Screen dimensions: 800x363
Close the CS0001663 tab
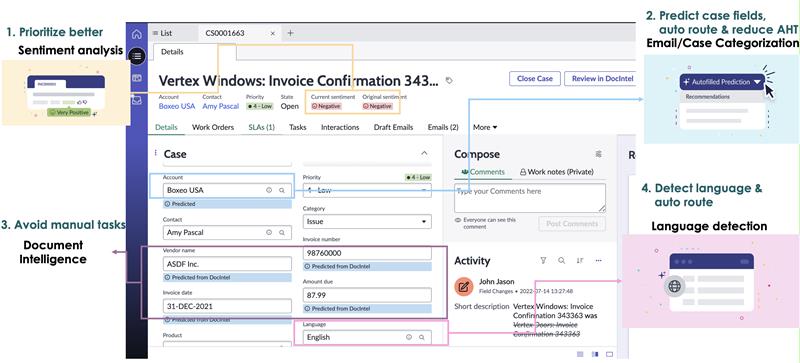[272, 33]
